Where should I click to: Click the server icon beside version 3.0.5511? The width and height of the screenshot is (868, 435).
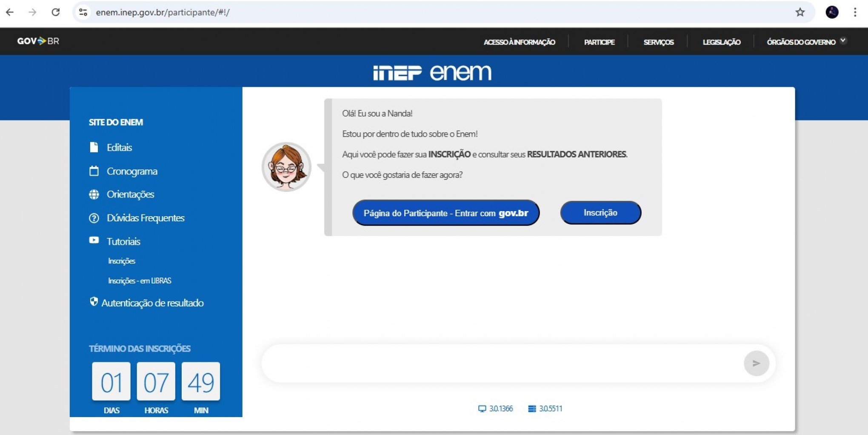coord(532,409)
